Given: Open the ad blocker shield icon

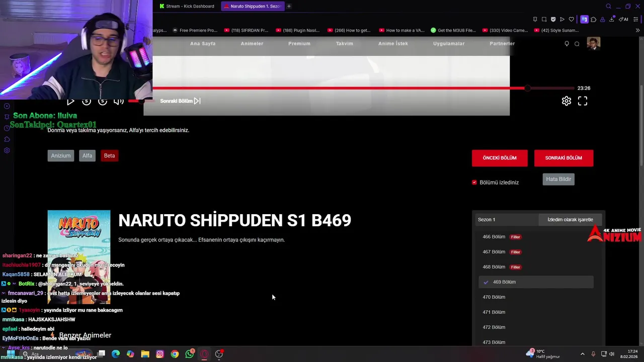Looking at the screenshot, I should [553, 20].
